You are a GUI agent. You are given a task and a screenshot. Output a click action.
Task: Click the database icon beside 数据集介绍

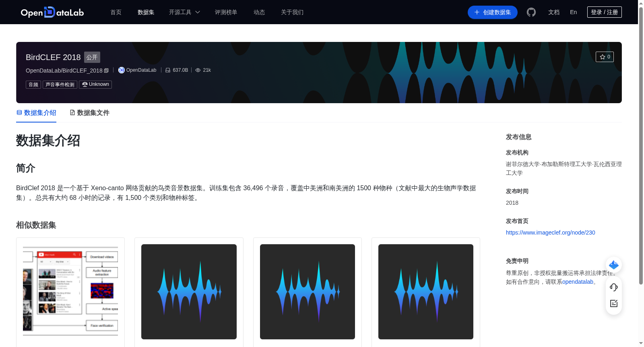(19, 113)
